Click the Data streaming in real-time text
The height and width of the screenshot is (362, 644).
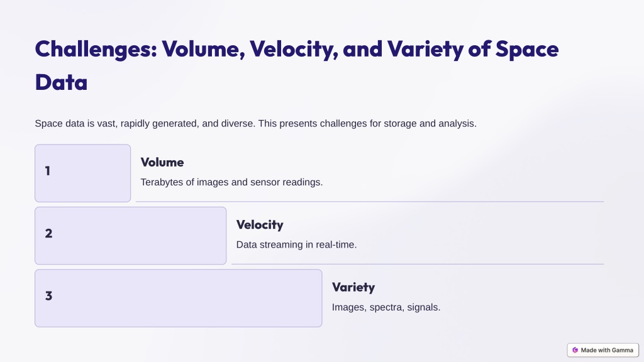[296, 244]
